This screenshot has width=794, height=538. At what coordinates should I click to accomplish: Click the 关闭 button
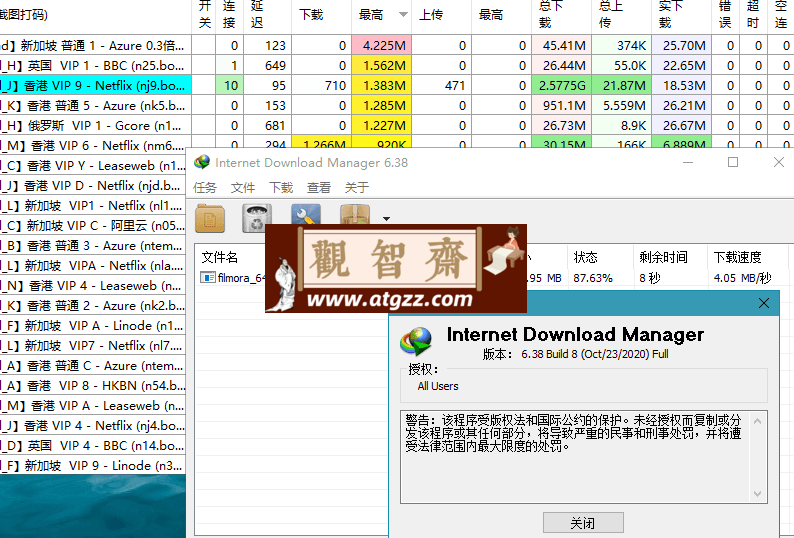(583, 522)
